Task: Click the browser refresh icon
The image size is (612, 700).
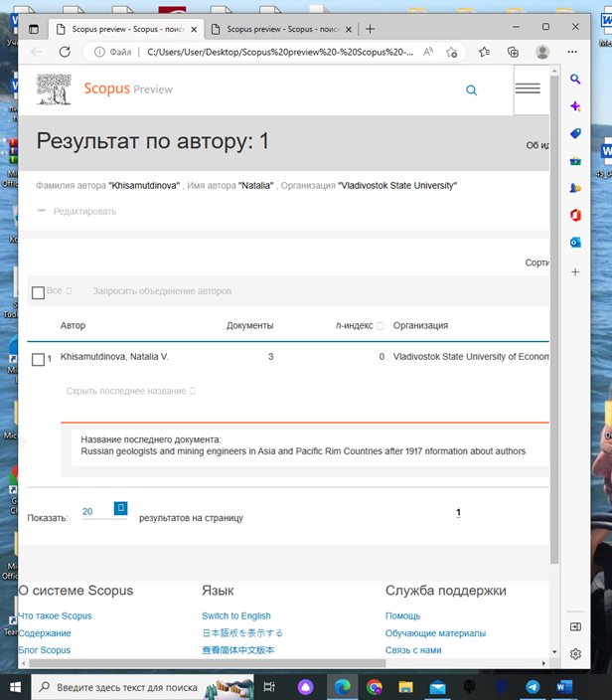Action: coord(65,52)
